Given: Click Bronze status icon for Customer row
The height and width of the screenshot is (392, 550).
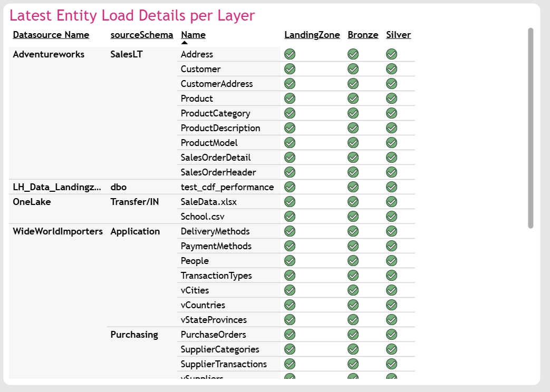Looking at the screenshot, I should [353, 68].
